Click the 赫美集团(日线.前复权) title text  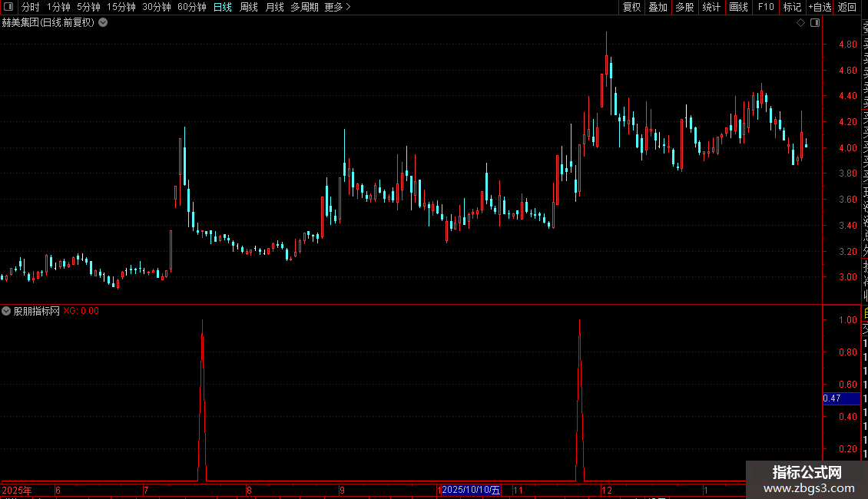48,23
